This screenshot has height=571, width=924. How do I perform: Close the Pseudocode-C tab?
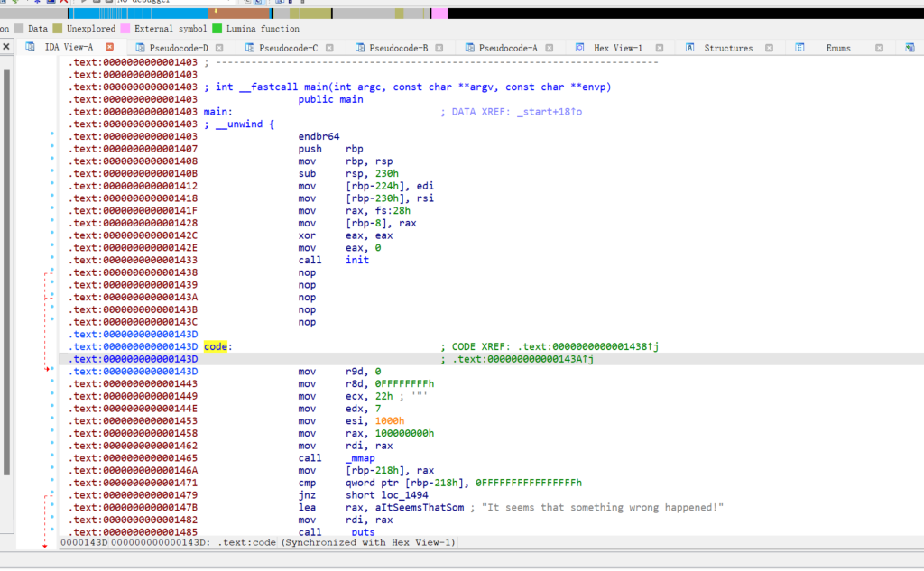pos(330,47)
